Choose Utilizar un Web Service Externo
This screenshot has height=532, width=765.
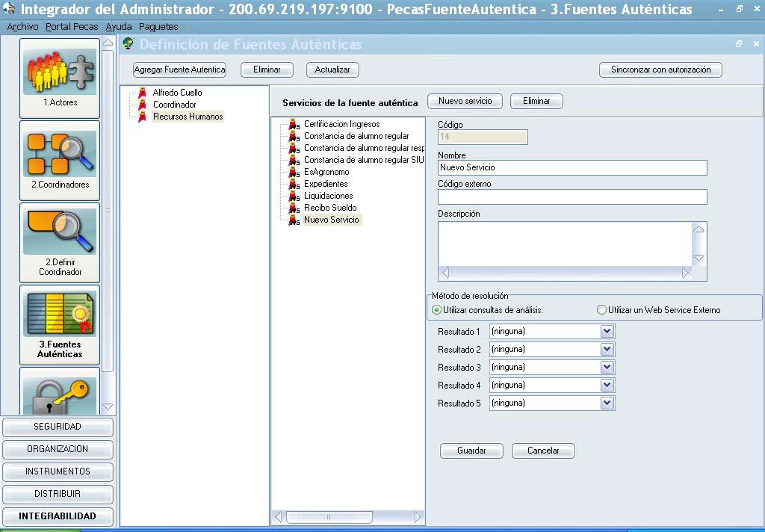601,310
